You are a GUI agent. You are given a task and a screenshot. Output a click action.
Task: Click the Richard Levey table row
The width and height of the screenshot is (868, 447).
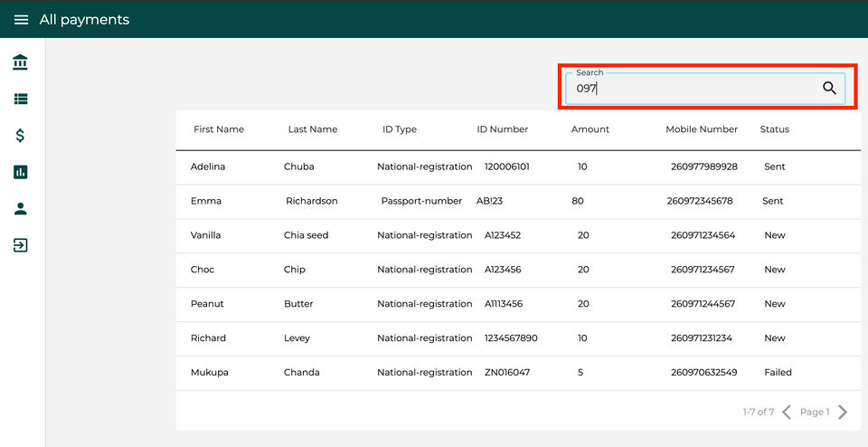pyautogui.click(x=518, y=338)
